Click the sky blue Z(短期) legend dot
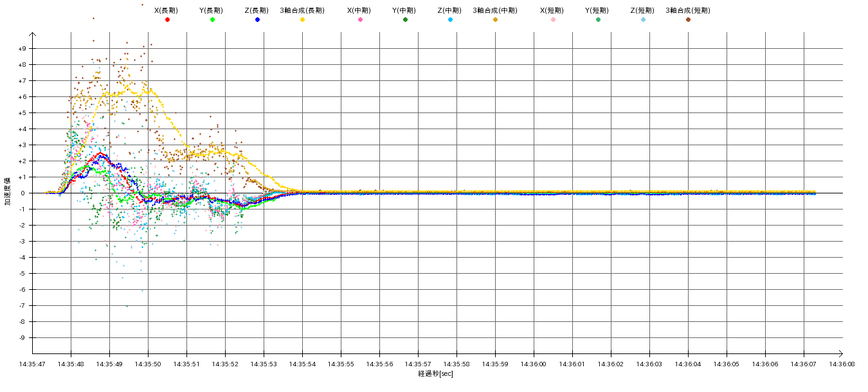This screenshot has height=392, width=868. pyautogui.click(x=643, y=20)
